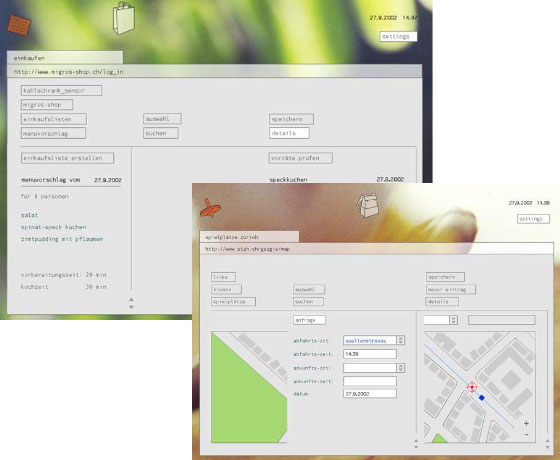Click the orange waffle icon
The image size is (560, 460).
[19, 25]
